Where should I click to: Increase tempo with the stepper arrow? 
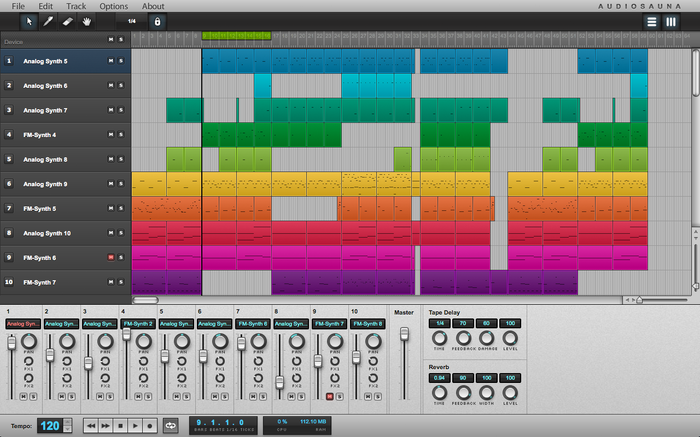point(69,422)
